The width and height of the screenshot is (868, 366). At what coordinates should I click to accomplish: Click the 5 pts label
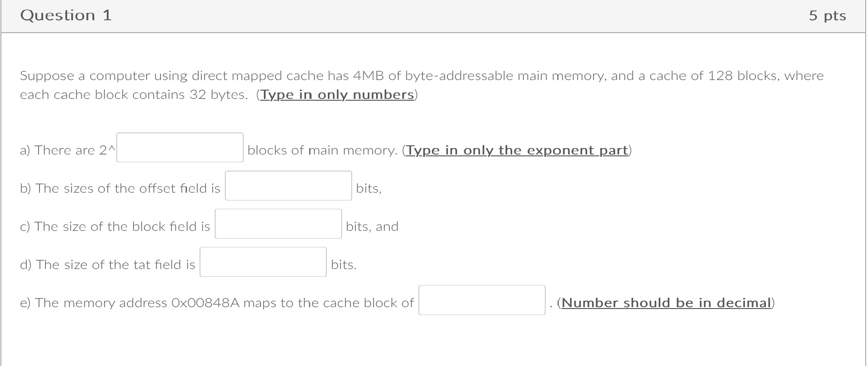pos(828,16)
